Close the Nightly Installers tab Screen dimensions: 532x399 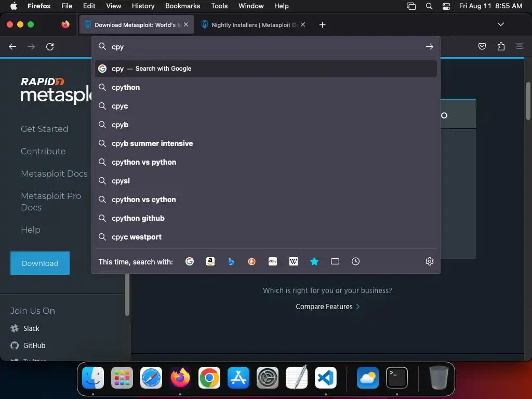[303, 24]
